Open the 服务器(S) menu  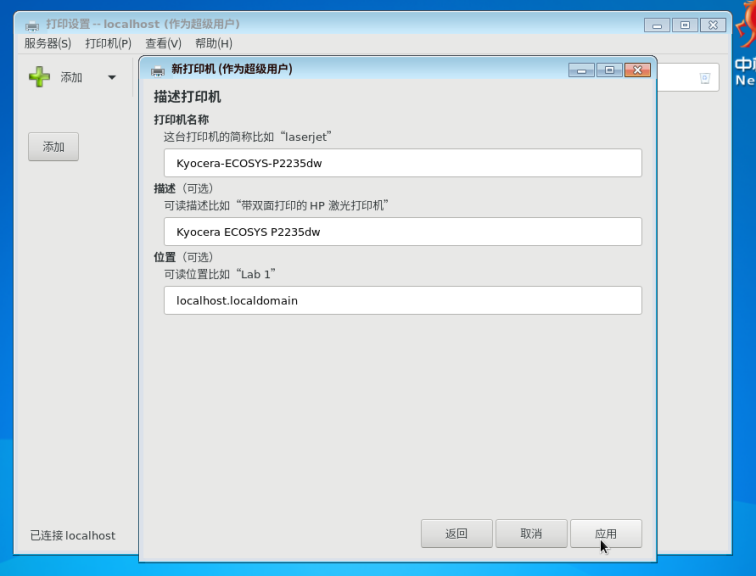pyautogui.click(x=47, y=43)
